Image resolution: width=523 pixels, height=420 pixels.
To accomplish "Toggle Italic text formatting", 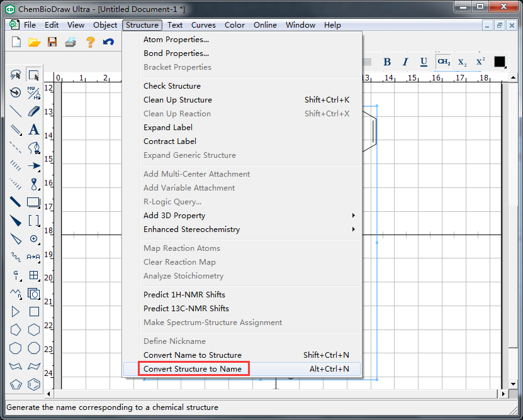I will 405,62.
